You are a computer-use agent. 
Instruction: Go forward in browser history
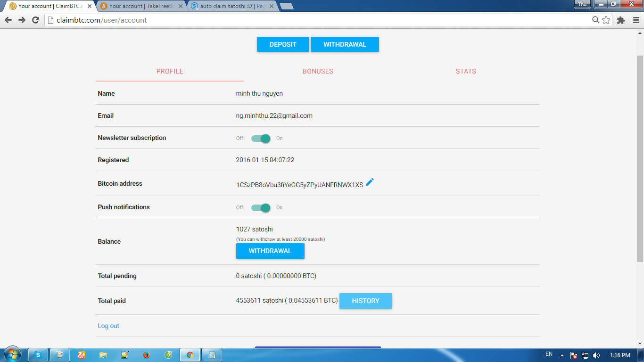22,20
